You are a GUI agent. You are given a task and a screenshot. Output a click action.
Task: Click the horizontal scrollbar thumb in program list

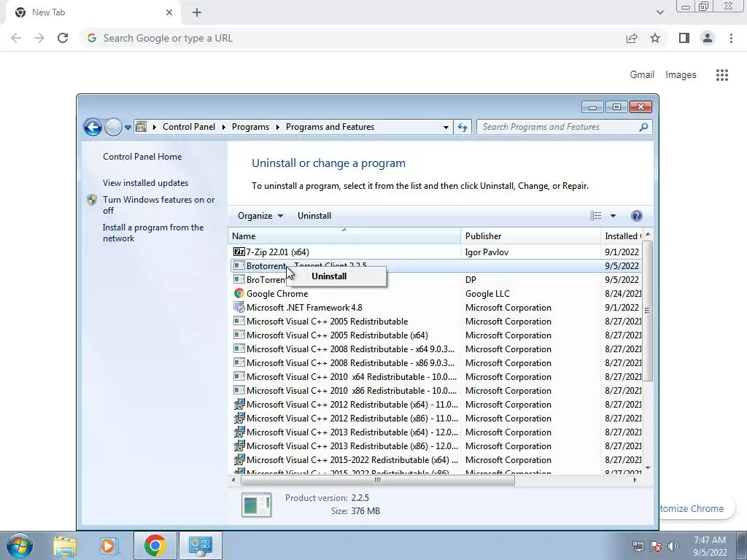(x=378, y=480)
